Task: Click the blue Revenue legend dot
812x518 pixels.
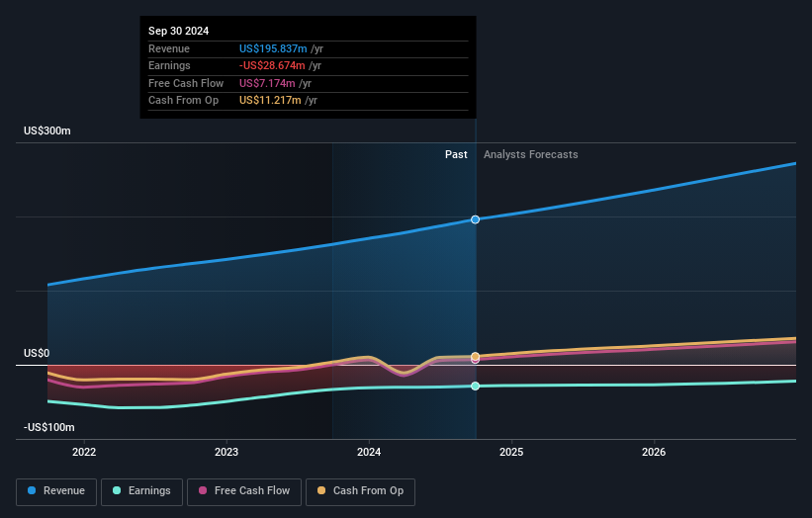Action: point(32,490)
